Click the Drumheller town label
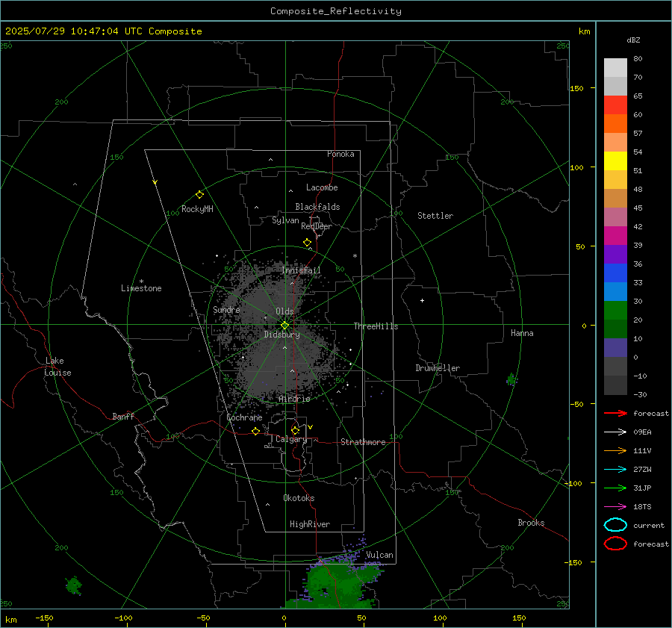This screenshot has width=672, height=628. [438, 368]
